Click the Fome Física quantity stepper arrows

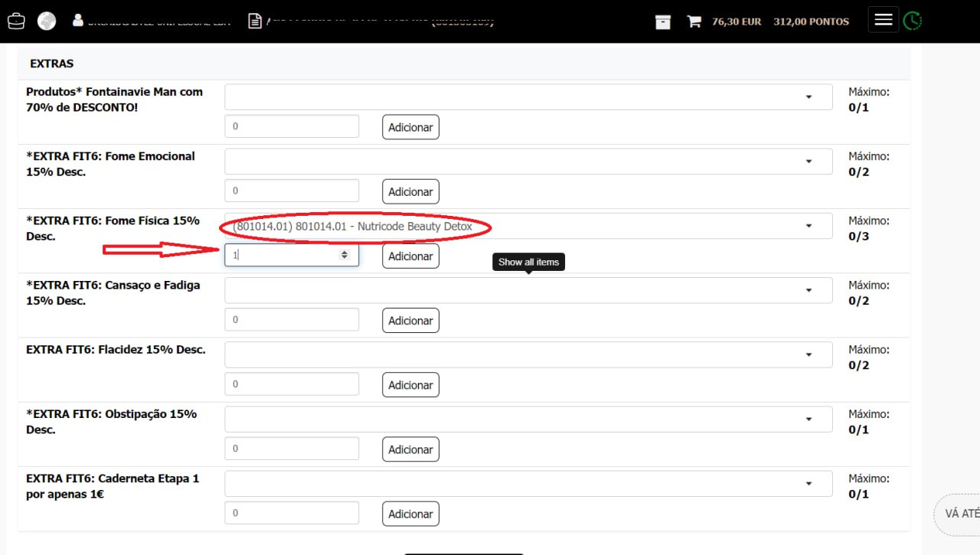click(x=345, y=255)
